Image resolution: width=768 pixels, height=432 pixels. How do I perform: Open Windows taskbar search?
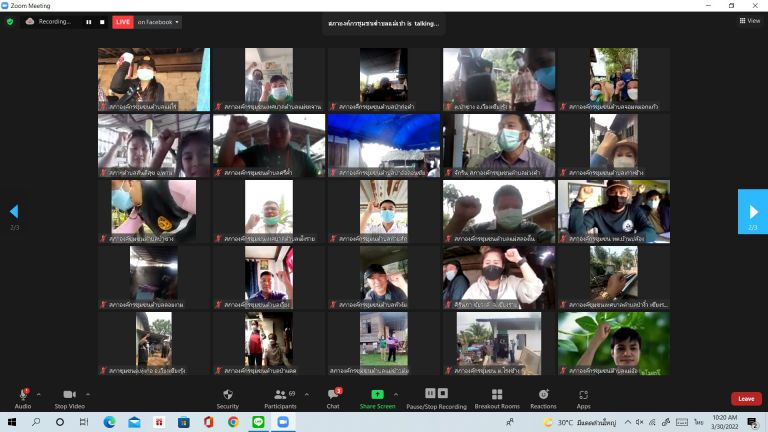coord(36,422)
